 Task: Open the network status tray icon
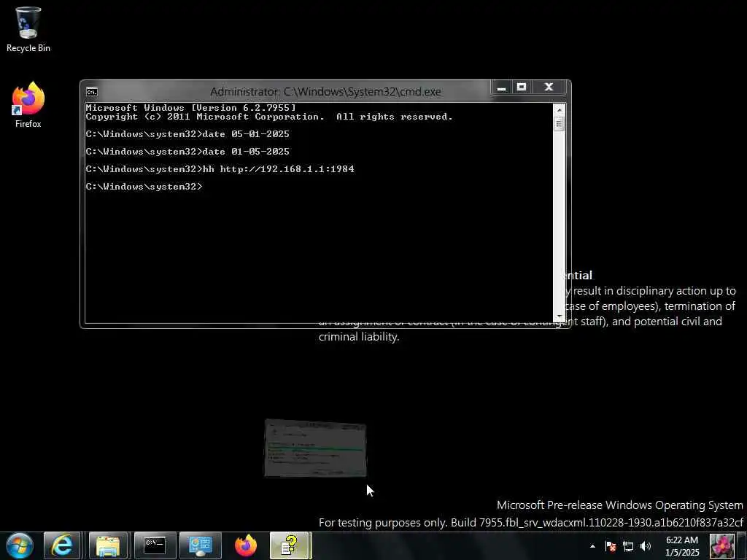coord(628,547)
